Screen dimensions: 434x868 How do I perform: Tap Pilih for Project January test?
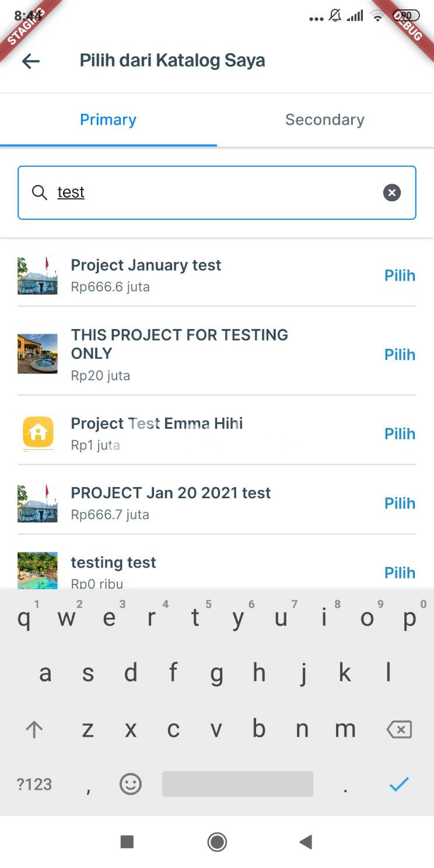click(x=400, y=275)
